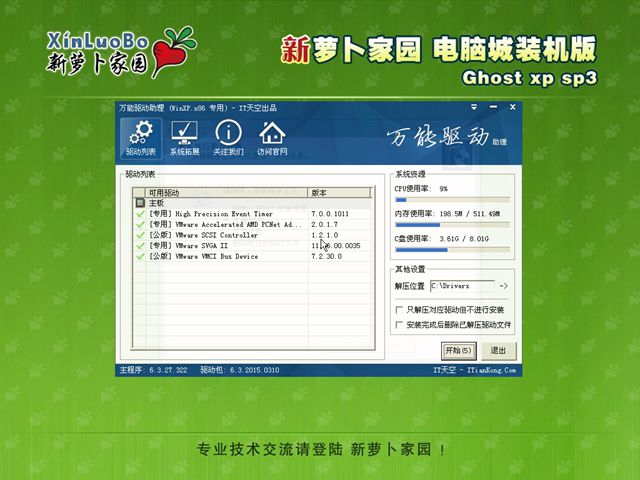Select the VMware SVGA II version cell
Viewport: 640px width, 480px height.
[336, 246]
